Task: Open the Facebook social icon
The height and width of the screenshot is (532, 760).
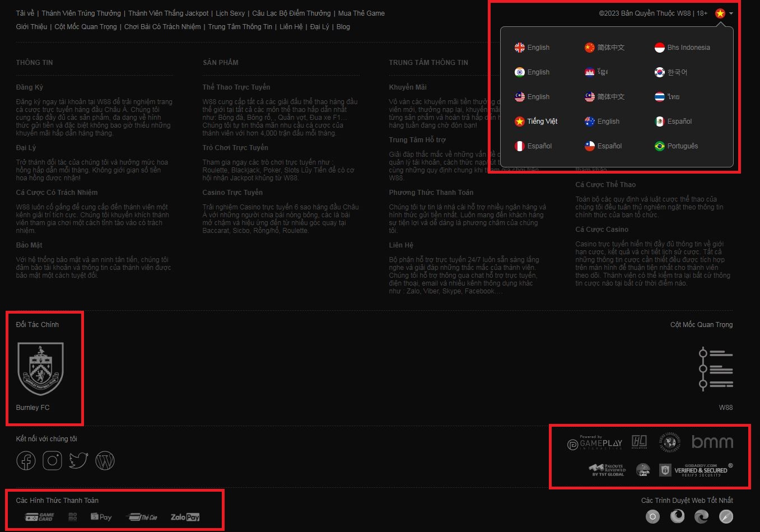Action: pos(26,461)
